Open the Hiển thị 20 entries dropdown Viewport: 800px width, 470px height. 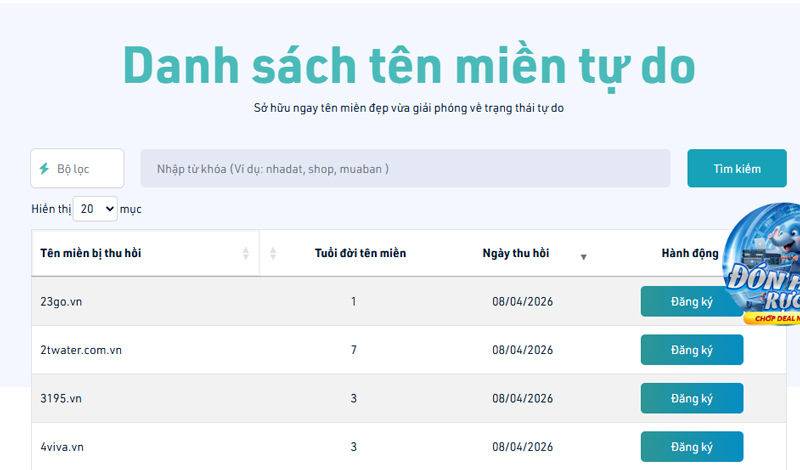(x=95, y=209)
